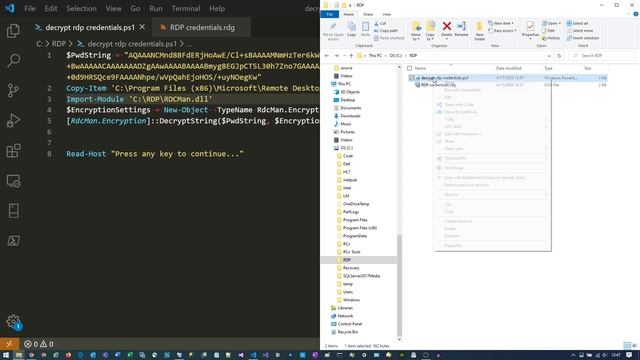The height and width of the screenshot is (360, 640).
Task: Open the Remote Explorer view
Action: (13, 181)
